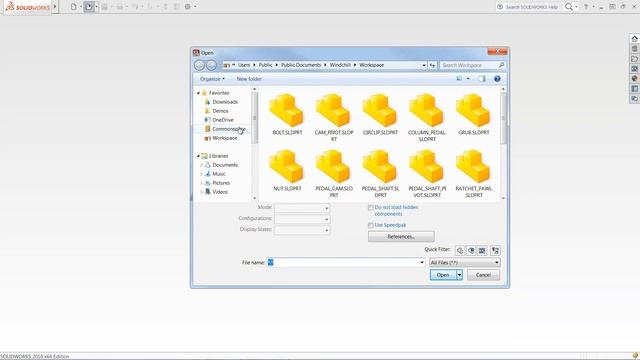Click the dialog Back navigation button
The height and width of the screenshot is (360, 640).
[x=199, y=65]
